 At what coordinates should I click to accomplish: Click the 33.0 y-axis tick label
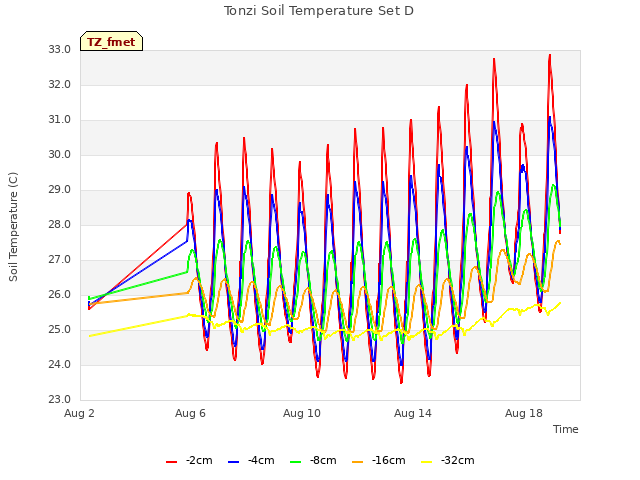(x=60, y=49)
